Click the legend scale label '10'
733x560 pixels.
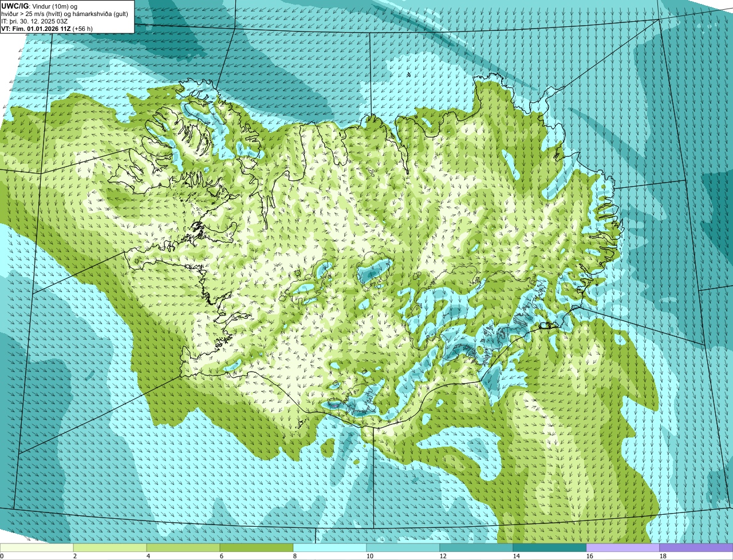[x=370, y=556]
